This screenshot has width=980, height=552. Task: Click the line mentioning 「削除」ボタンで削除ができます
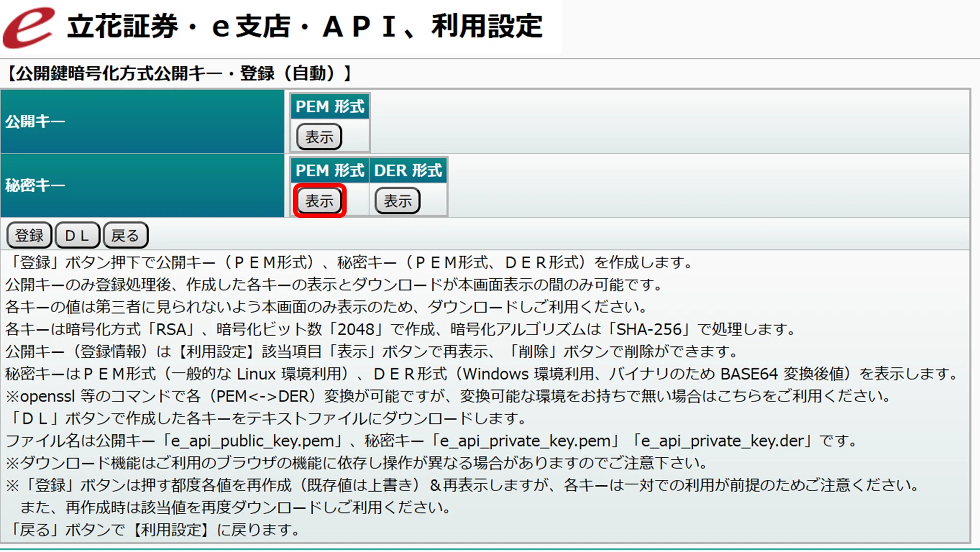click(372, 351)
